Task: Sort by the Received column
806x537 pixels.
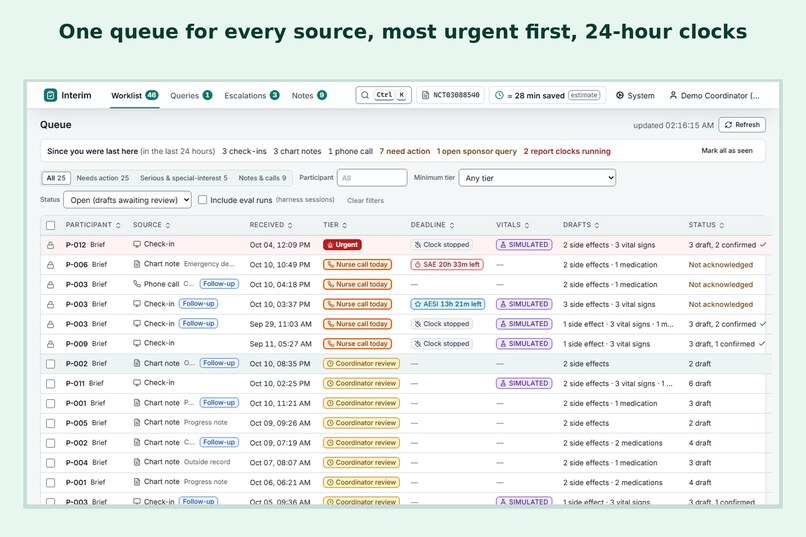Action: pyautogui.click(x=271, y=225)
